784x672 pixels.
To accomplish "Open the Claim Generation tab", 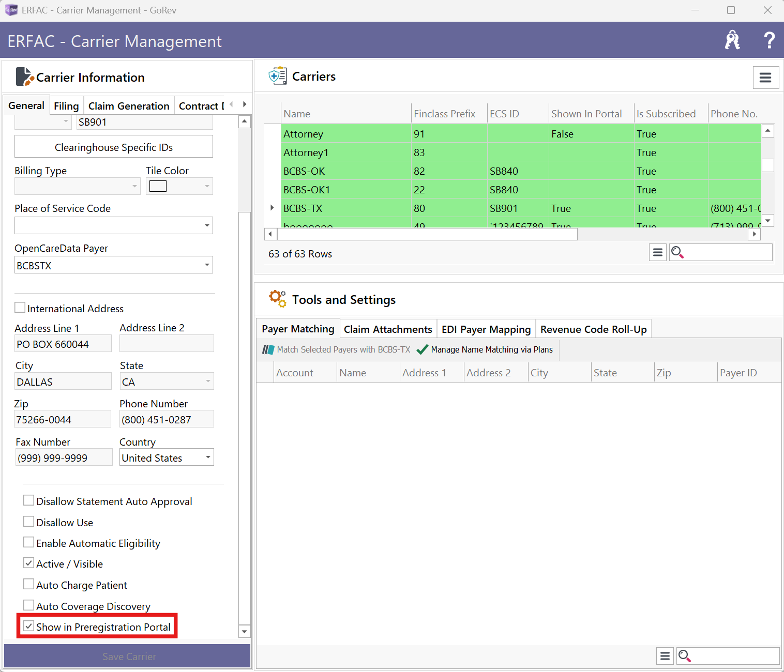I will tap(129, 106).
